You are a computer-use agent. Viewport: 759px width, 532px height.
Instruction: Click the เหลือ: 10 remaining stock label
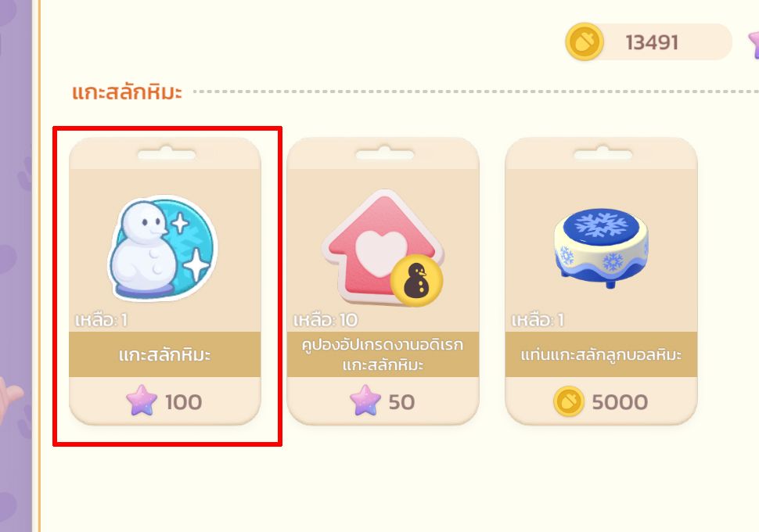point(326,320)
